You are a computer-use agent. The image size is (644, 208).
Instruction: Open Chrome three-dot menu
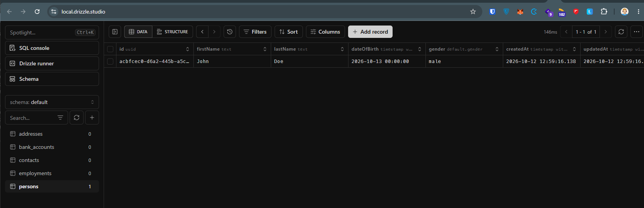pos(639,12)
